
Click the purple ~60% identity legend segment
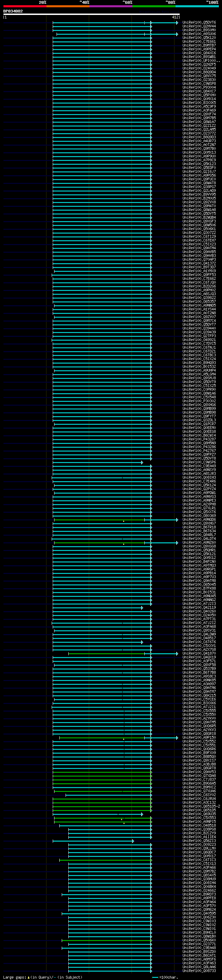111,6
